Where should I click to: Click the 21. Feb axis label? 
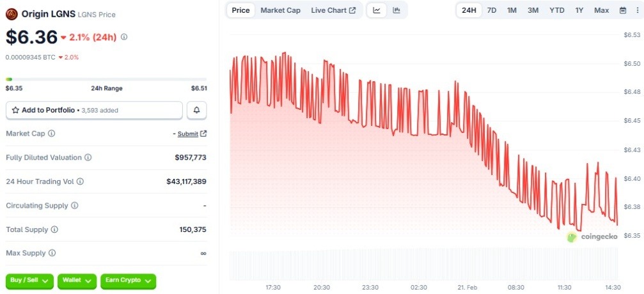(467, 287)
